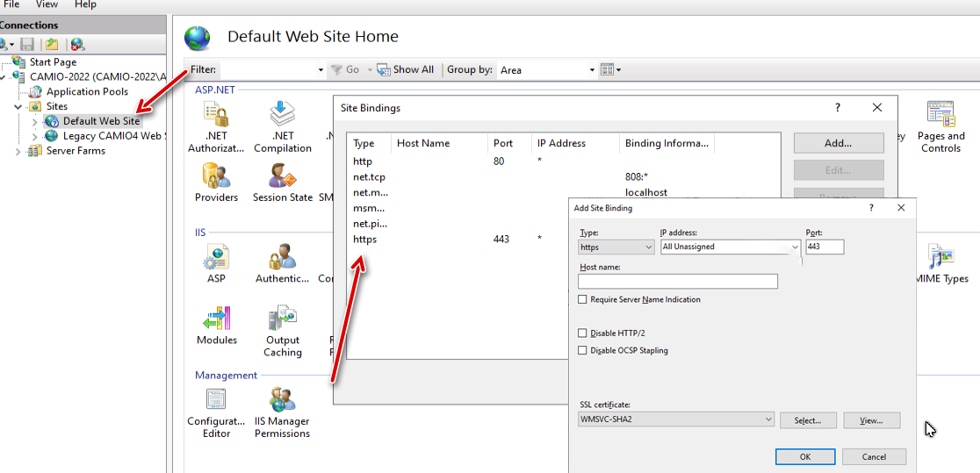
Task: Open the SSL certificate dropdown
Action: 676,420
